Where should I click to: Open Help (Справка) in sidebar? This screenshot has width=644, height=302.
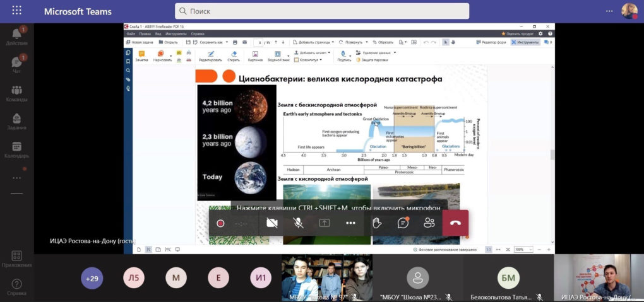coord(16,287)
